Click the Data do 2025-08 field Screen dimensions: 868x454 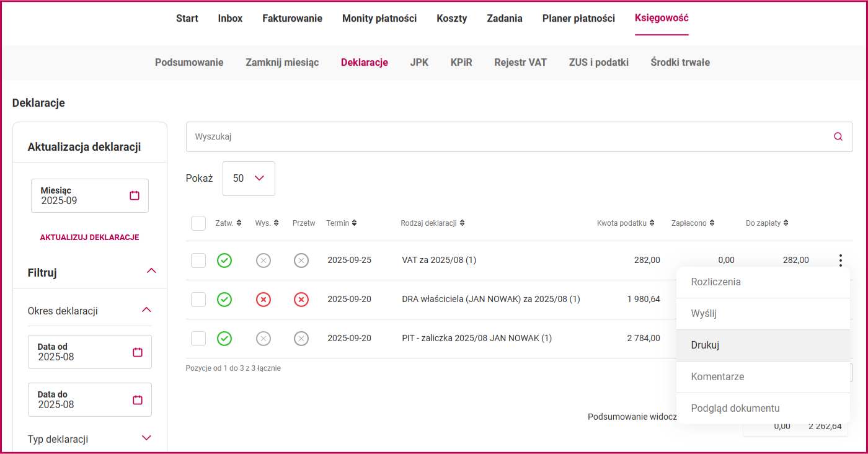90,399
